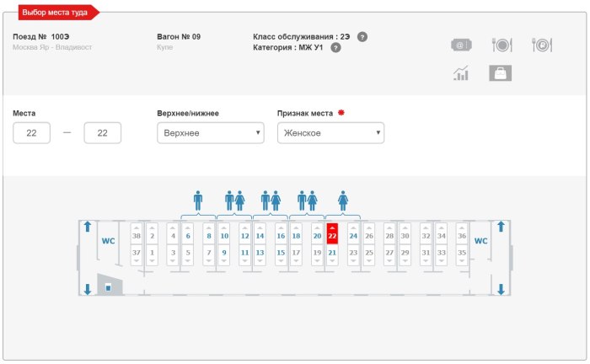The image size is (590, 364).
Task: Click female compartment icon above seat 22
Action: (x=343, y=201)
